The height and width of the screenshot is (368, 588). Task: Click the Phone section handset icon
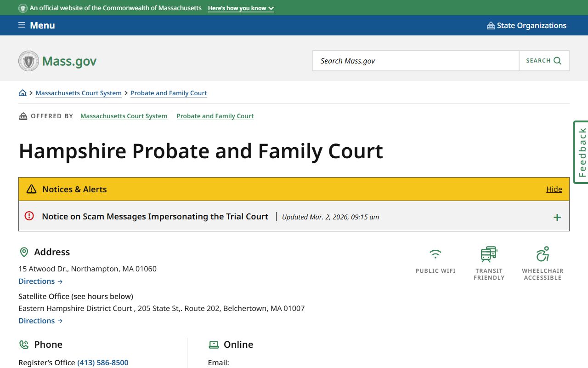tap(24, 345)
